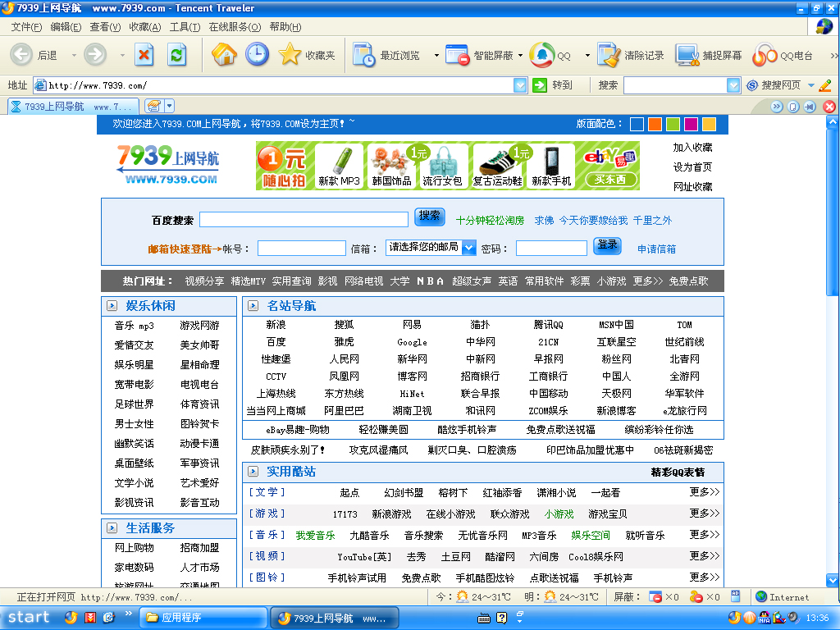Click 捕捉屏幕 screen capture icon
This screenshot has height=630, width=840.
[687, 55]
